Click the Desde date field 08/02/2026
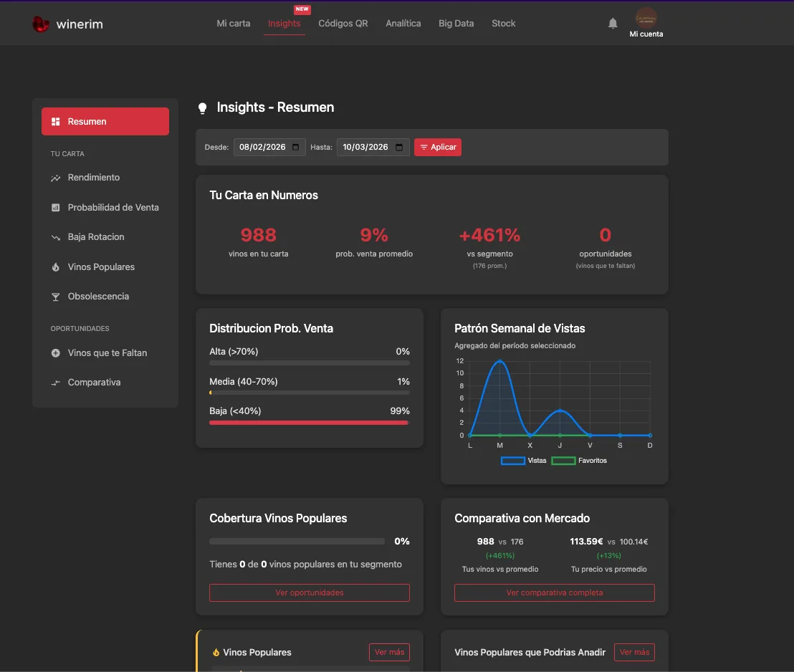The height and width of the screenshot is (672, 794). [269, 148]
